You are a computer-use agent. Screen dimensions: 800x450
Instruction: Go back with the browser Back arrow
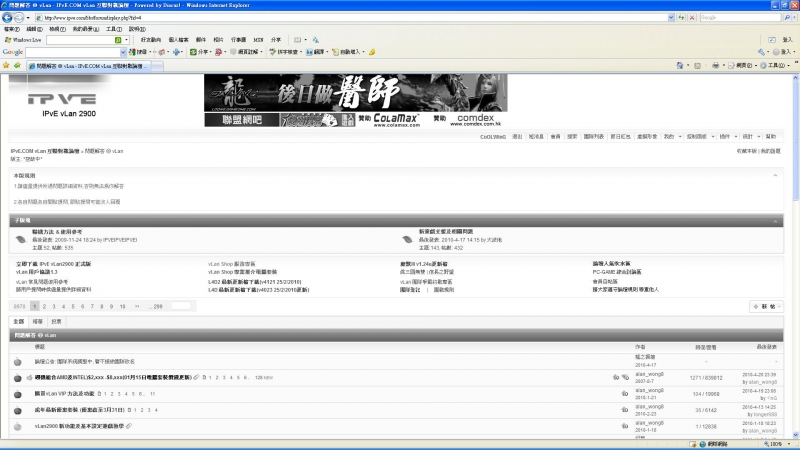pos(7,17)
